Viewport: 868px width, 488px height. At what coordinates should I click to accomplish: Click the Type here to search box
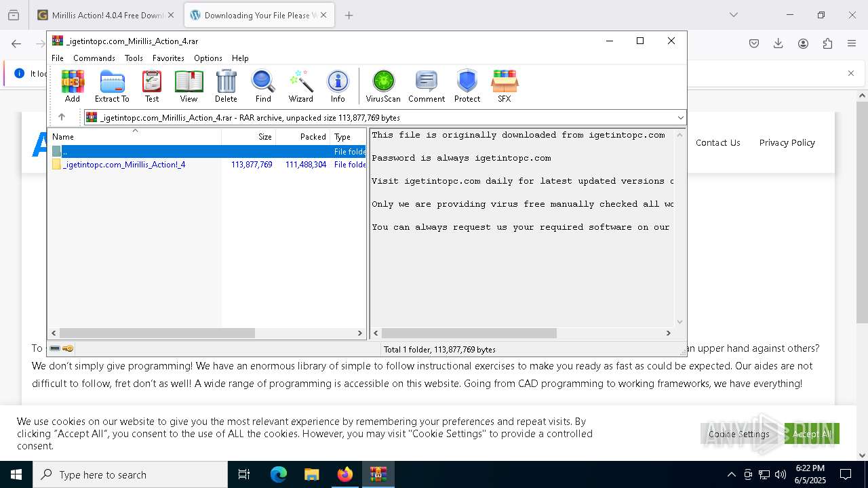[130, 474]
